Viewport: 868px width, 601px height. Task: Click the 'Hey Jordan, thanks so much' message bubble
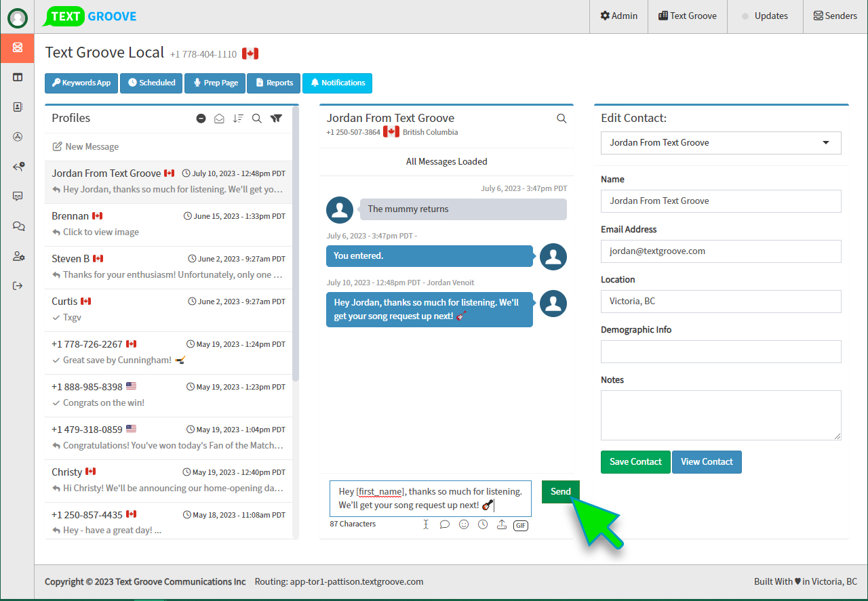[429, 310]
